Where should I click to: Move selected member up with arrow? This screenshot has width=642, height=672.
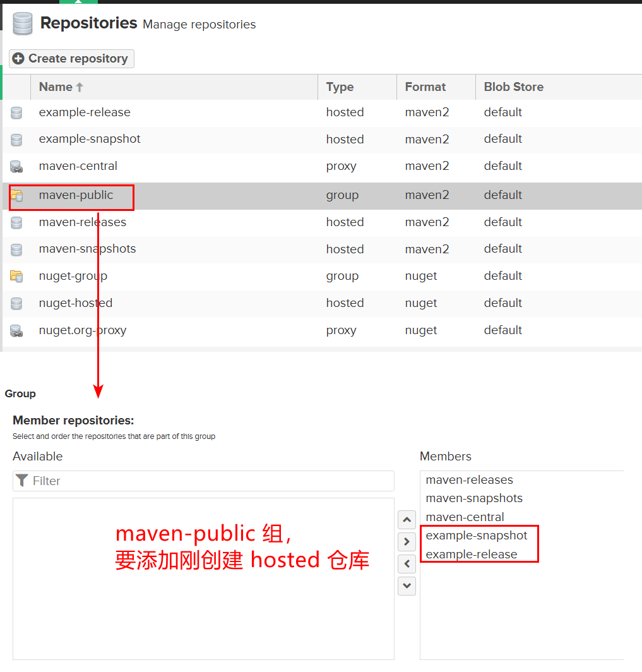tap(407, 520)
